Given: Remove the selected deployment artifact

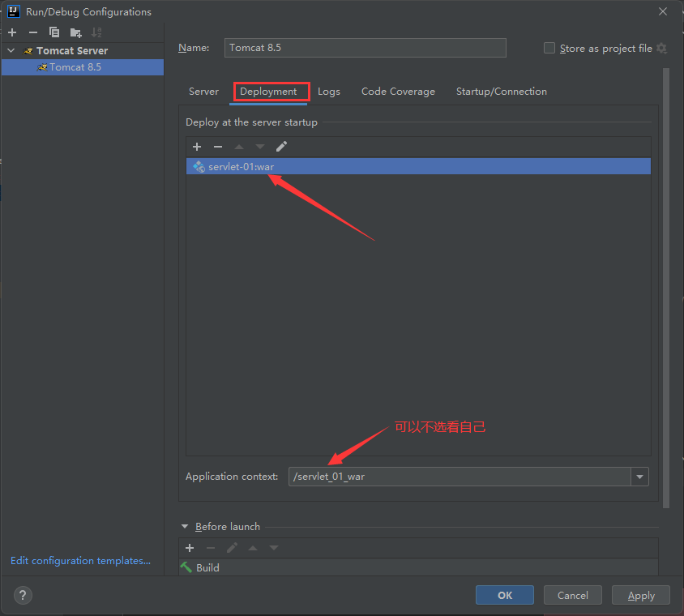Looking at the screenshot, I should click(x=218, y=147).
